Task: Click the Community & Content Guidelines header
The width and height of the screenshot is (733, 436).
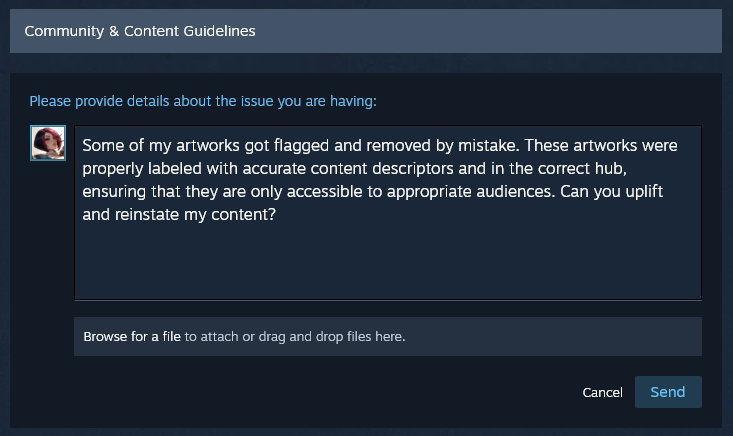Action: 139,31
